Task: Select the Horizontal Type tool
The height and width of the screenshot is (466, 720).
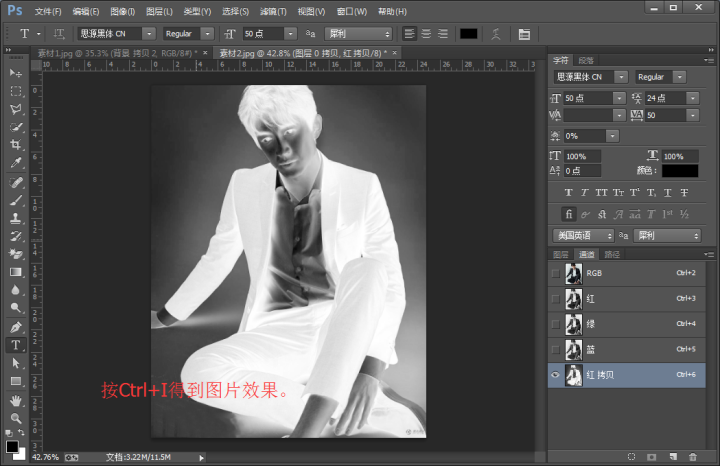Action: click(15, 344)
